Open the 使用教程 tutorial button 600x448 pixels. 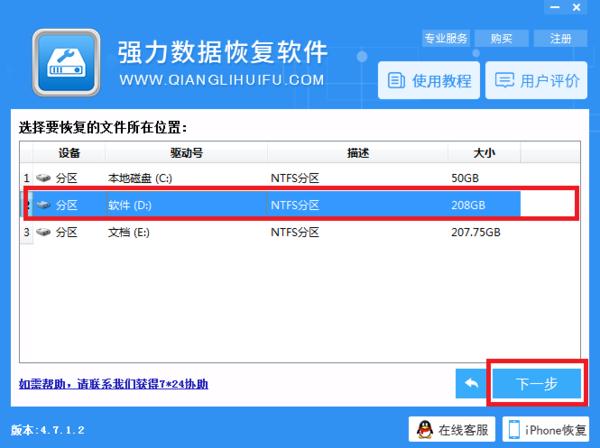pyautogui.click(x=429, y=80)
